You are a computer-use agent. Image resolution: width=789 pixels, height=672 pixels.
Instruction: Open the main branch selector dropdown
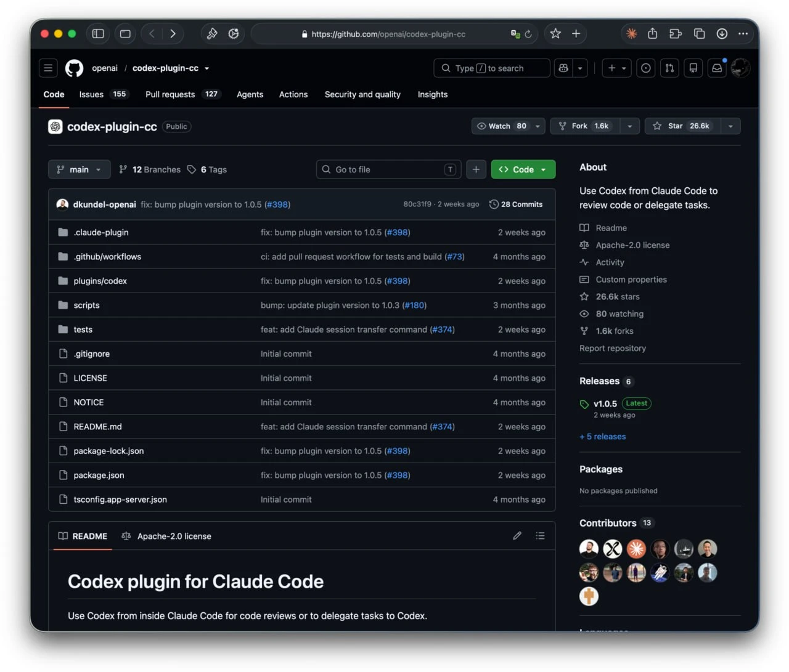point(79,169)
